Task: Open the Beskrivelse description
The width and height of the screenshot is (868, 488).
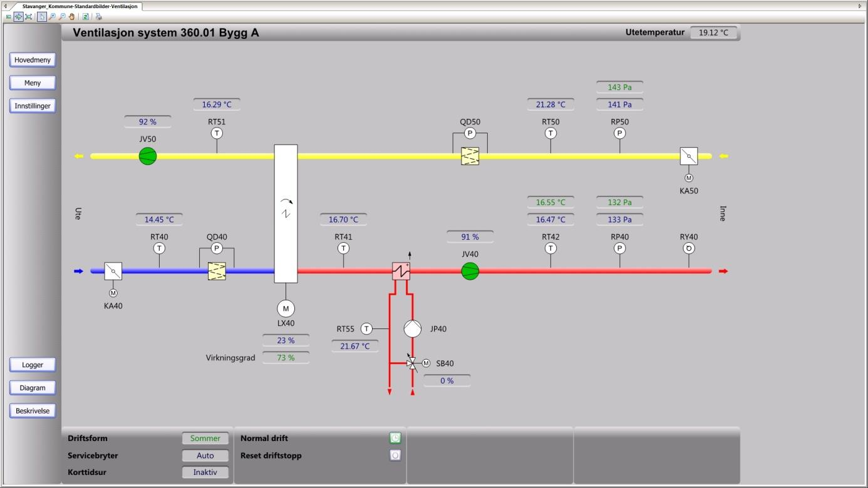Action: pyautogui.click(x=33, y=411)
